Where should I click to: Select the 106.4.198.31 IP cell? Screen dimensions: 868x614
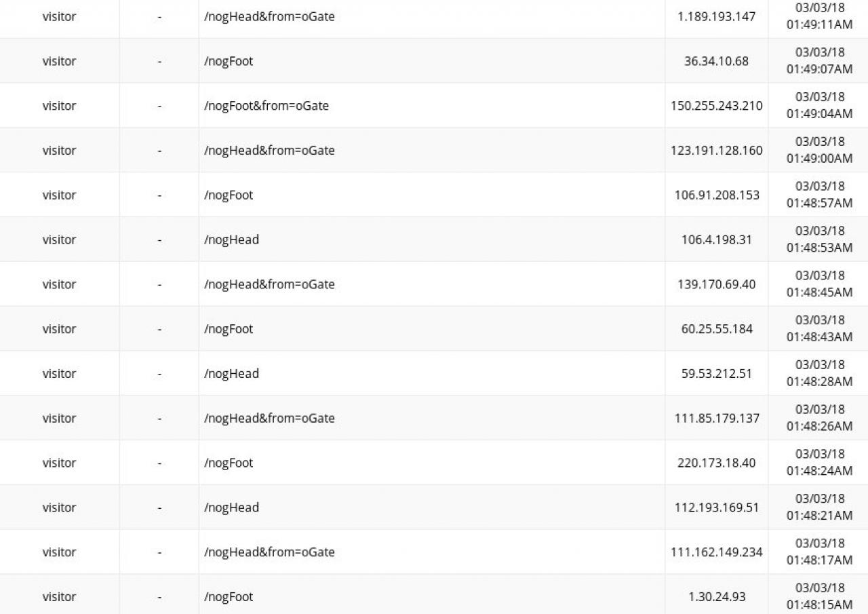716,239
